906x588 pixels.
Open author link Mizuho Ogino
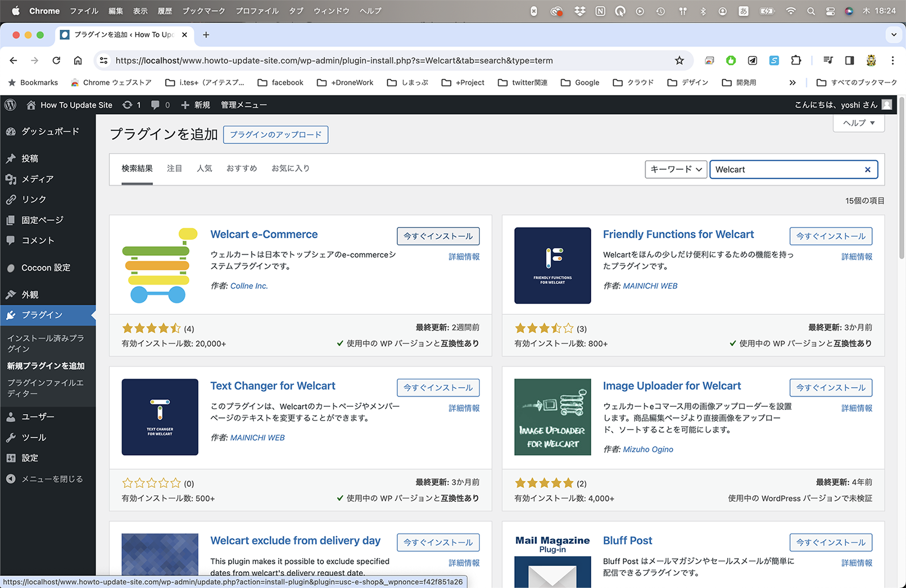point(648,449)
